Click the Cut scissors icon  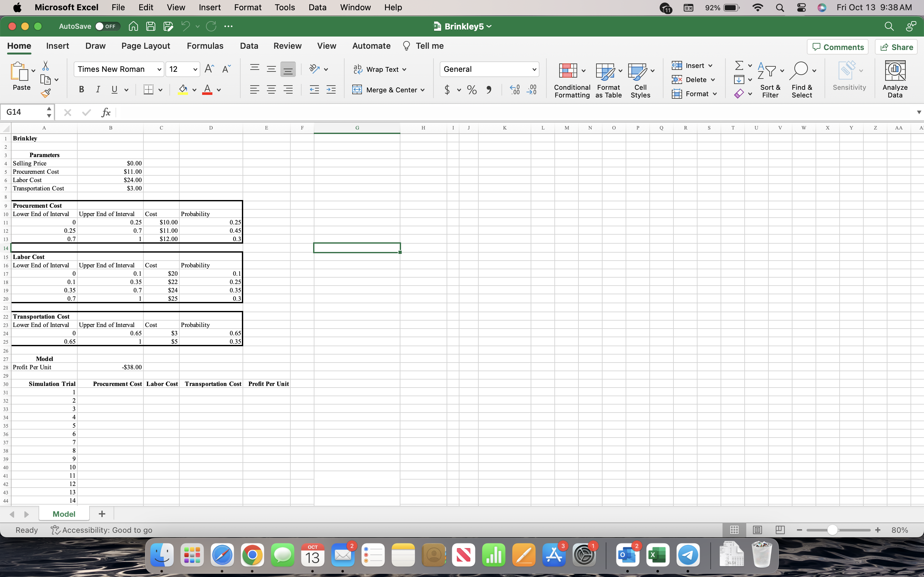pos(46,66)
